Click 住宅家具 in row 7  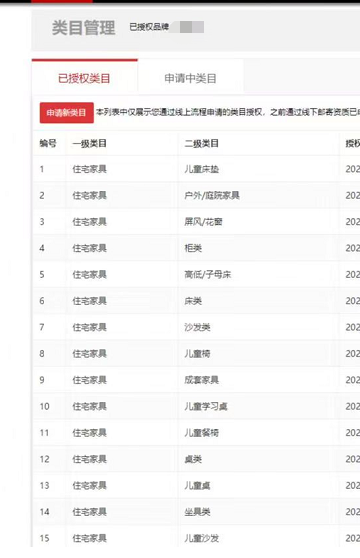pyautogui.click(x=90, y=327)
